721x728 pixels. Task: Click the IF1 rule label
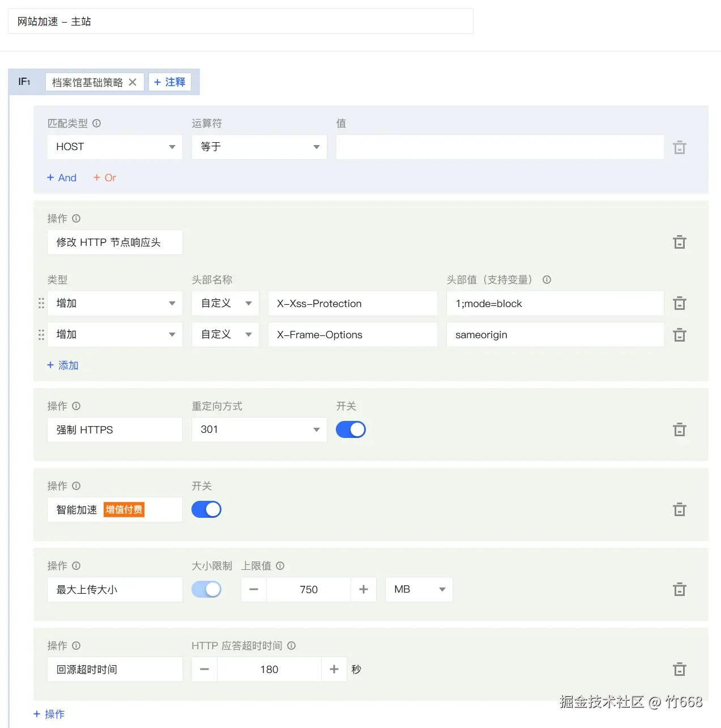(24, 82)
